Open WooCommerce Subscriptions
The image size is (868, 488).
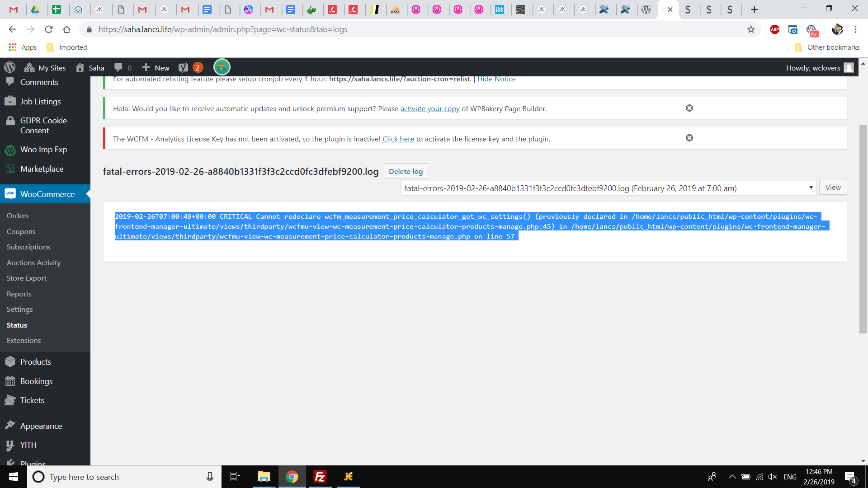[x=28, y=247]
